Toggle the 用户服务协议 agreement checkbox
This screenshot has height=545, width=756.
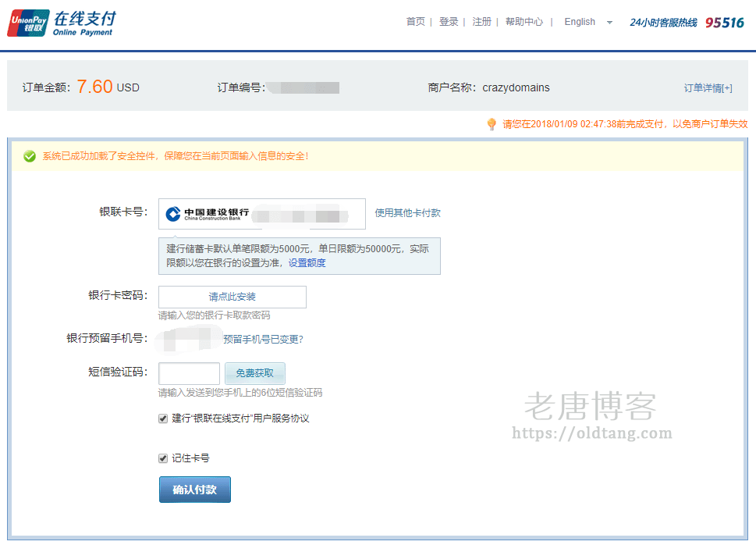click(x=163, y=419)
